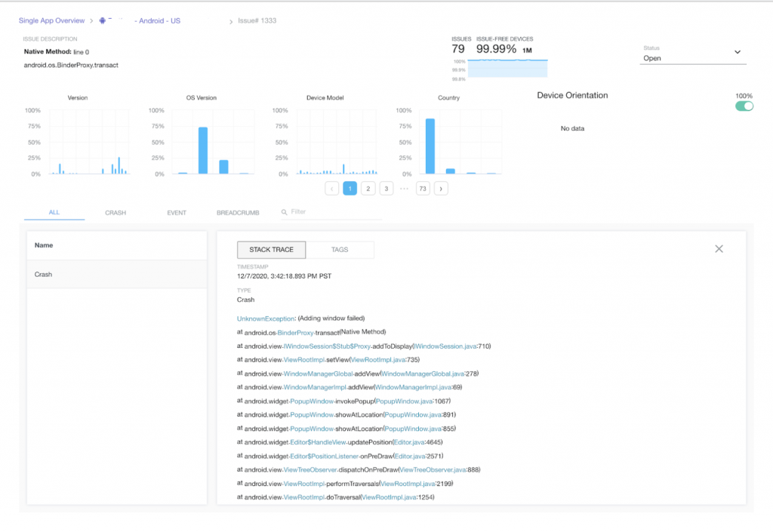Screen dimensions: 773x532
Task: Select page 2 in the chart pagination
Action: tap(368, 188)
